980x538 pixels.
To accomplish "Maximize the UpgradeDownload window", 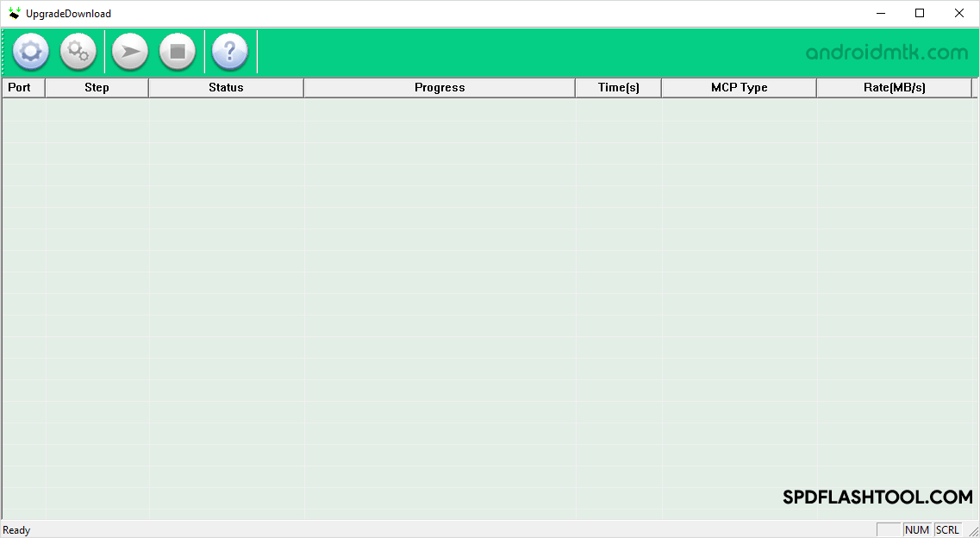I will pyautogui.click(x=920, y=13).
